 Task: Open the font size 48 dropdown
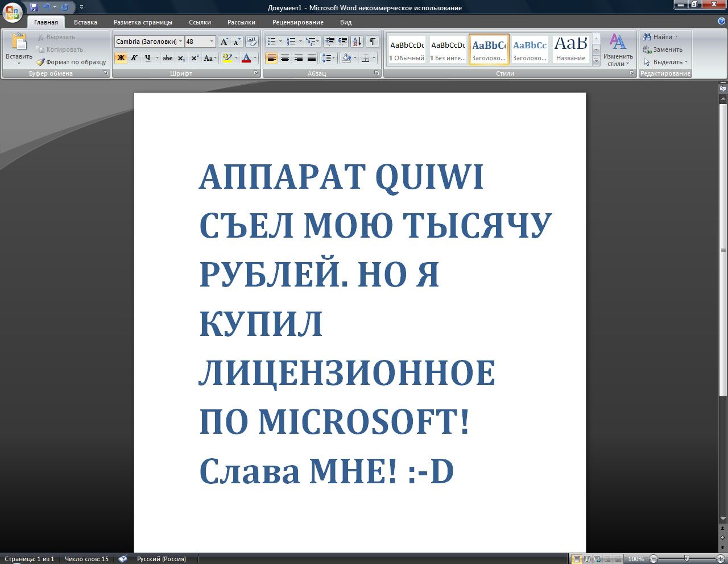point(212,42)
